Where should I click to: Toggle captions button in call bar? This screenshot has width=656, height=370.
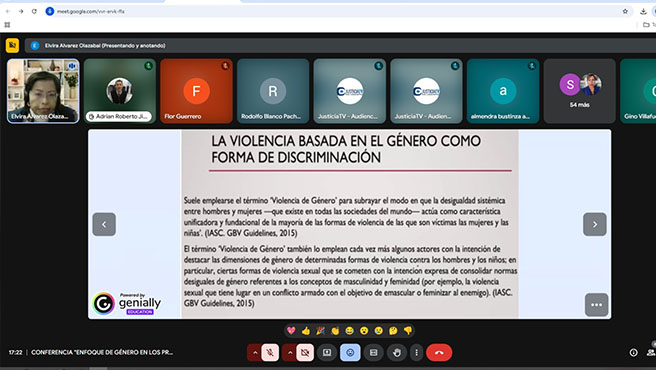(374, 353)
